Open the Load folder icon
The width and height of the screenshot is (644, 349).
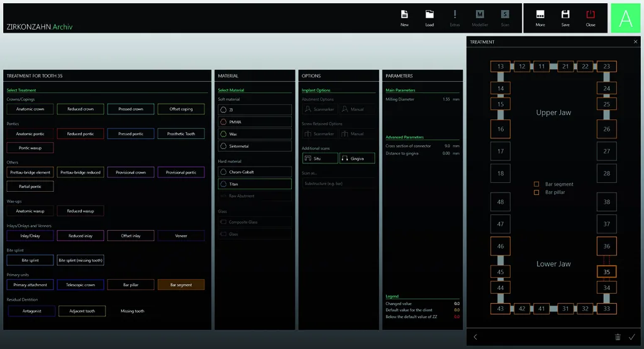tap(430, 15)
